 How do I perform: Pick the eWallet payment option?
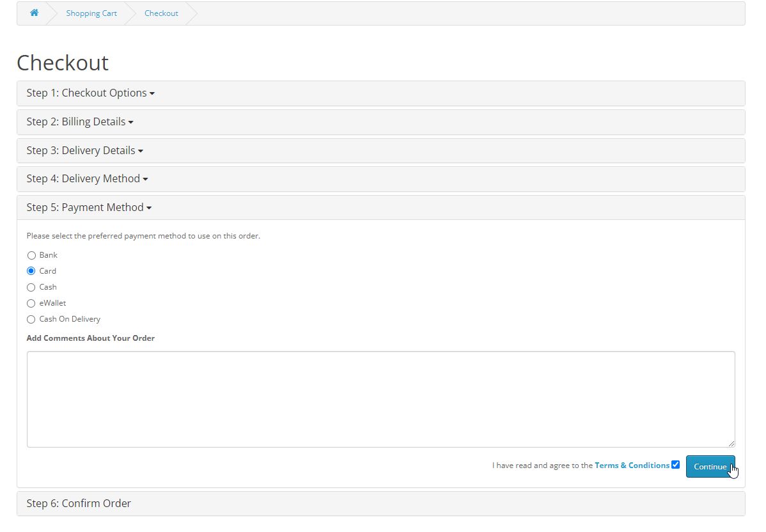click(31, 304)
